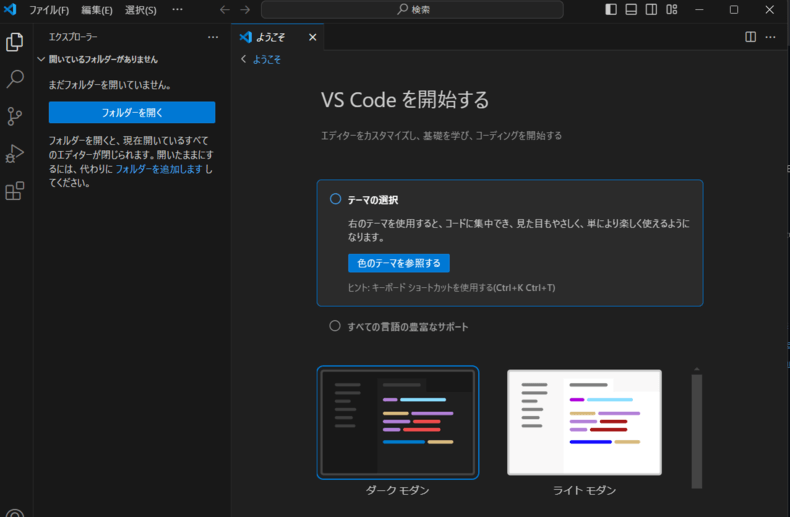Image resolution: width=790 pixels, height=517 pixels.
Task: Close the ようこそ tab
Action: click(312, 37)
